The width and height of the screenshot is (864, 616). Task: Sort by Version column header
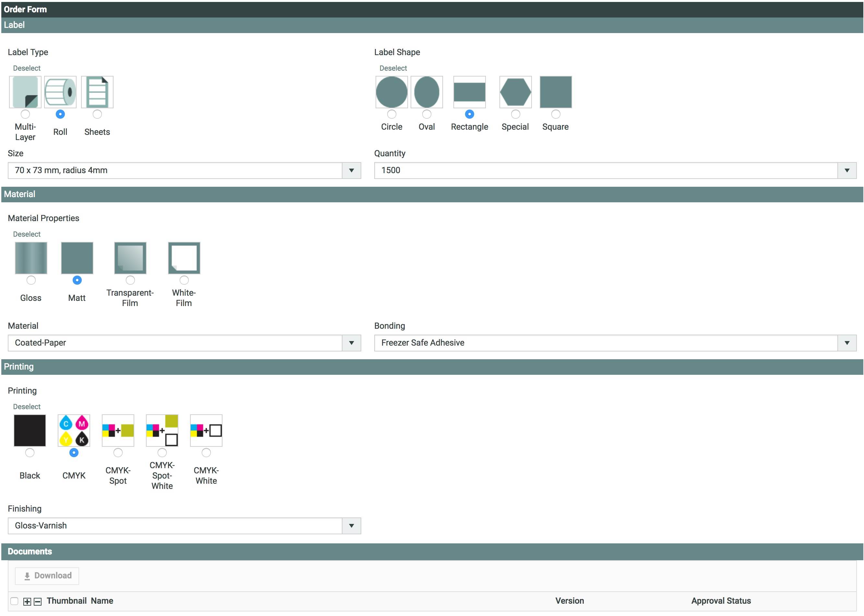[570, 601]
